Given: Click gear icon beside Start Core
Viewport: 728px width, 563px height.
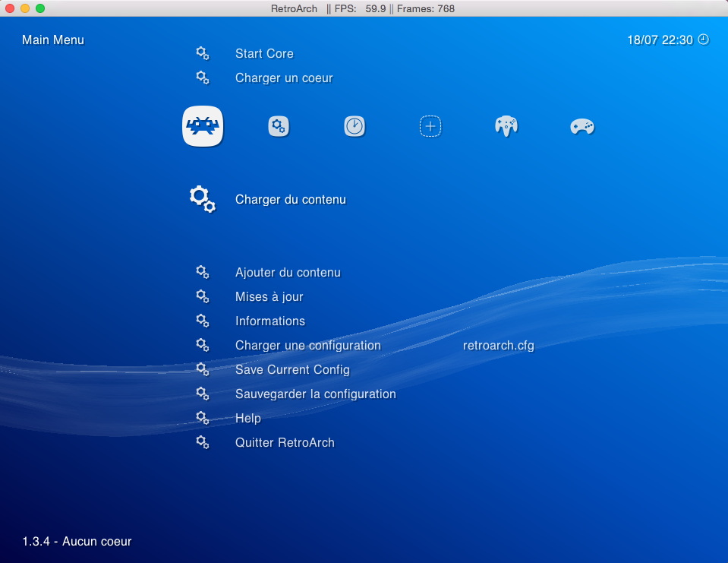Looking at the screenshot, I should (203, 53).
